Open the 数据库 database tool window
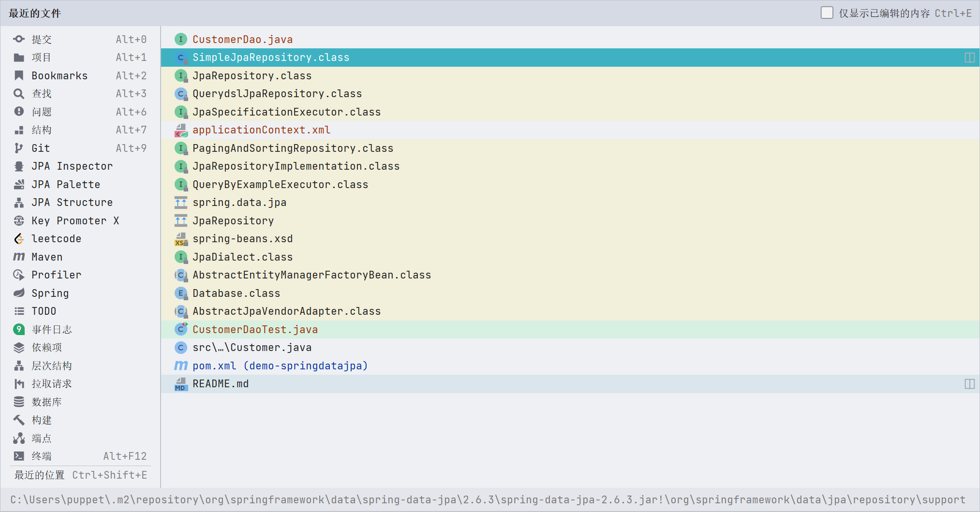This screenshot has height=512, width=980. tap(46, 402)
